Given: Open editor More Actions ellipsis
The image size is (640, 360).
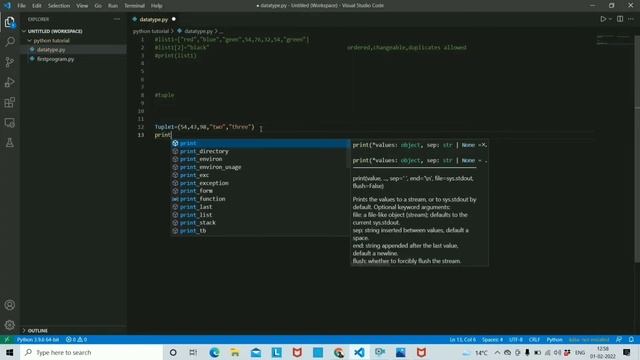Looking at the screenshot, I should (x=631, y=19).
